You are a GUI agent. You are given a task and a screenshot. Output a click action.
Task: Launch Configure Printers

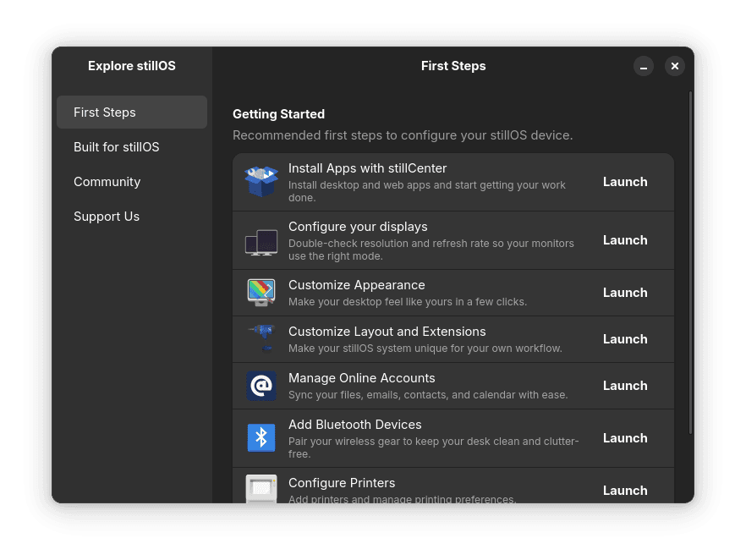(x=625, y=491)
